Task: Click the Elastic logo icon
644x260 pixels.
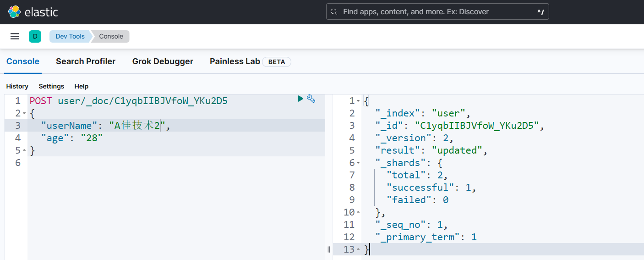Action: pos(14,12)
